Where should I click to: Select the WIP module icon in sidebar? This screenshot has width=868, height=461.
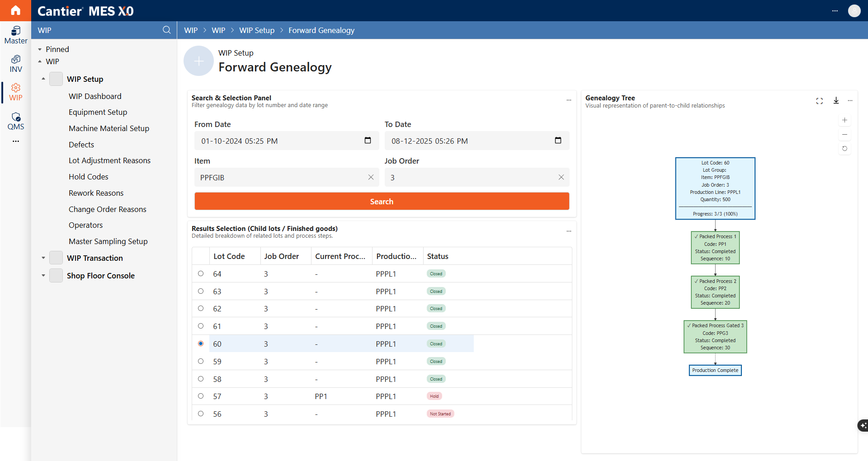tap(16, 92)
